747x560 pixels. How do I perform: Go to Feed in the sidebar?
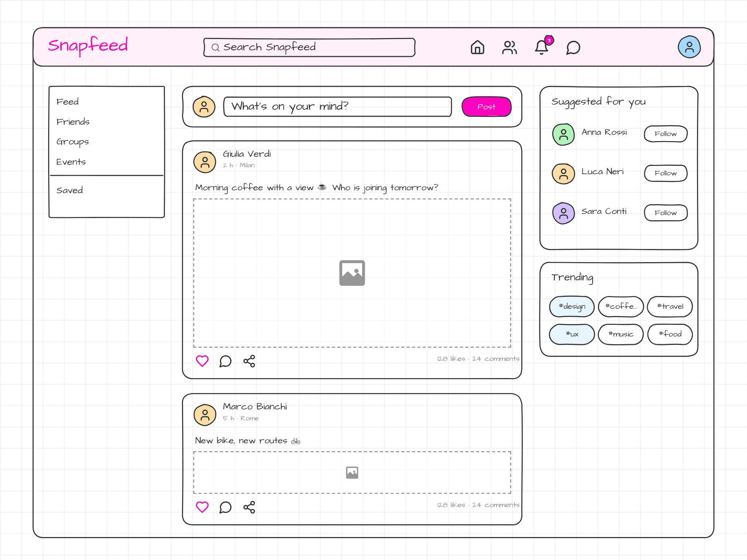[67, 102]
